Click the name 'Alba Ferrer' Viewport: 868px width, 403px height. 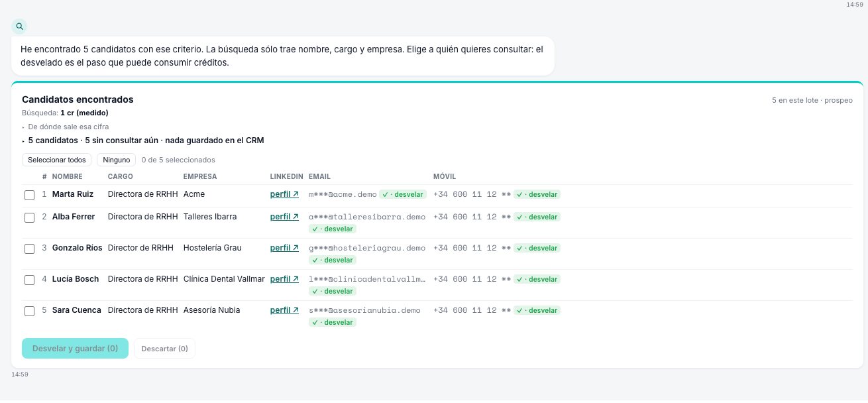(74, 217)
